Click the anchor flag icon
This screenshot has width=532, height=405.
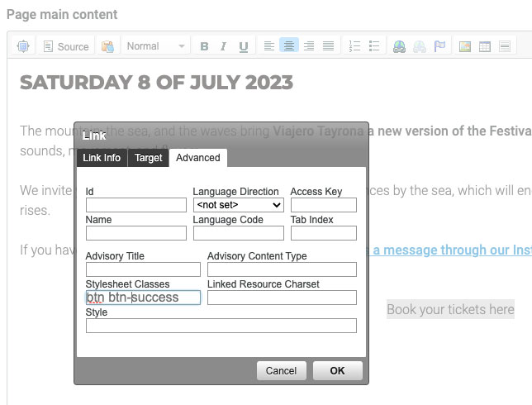click(439, 47)
